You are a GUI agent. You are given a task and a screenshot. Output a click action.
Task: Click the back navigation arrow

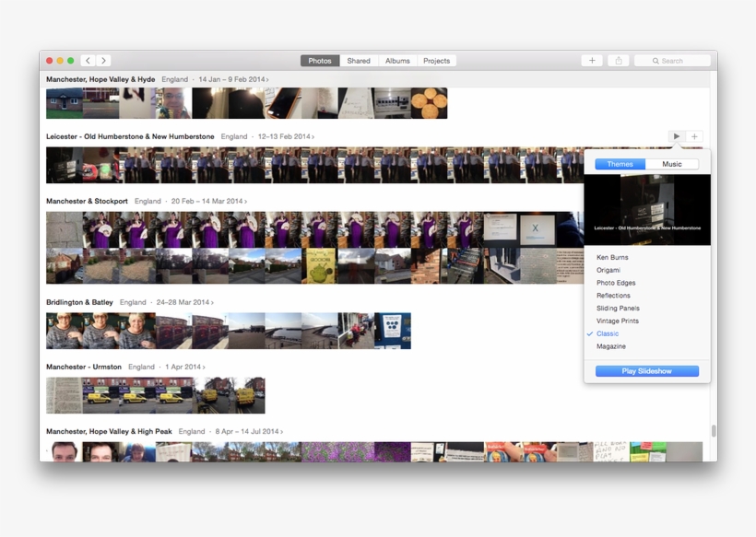(88, 60)
